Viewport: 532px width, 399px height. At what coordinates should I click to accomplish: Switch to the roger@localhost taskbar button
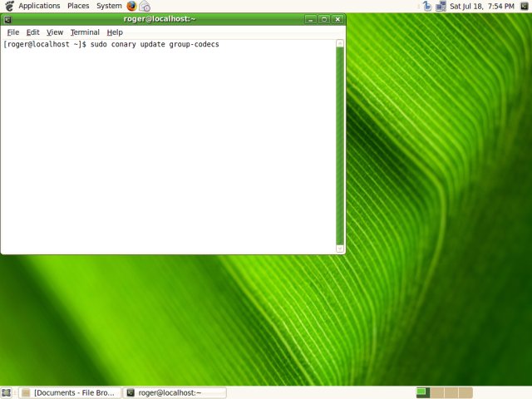175,393
